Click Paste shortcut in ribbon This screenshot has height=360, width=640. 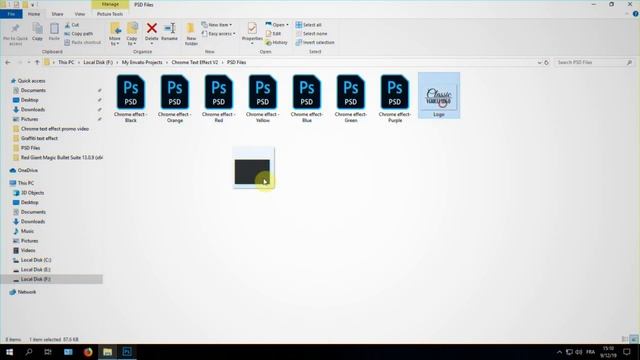point(82,42)
